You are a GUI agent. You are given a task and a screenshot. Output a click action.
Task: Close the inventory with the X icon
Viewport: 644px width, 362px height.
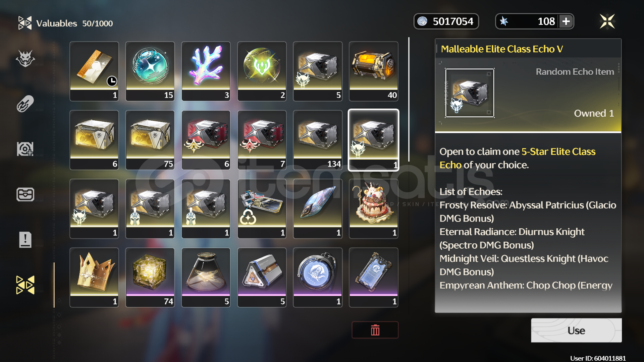click(607, 21)
